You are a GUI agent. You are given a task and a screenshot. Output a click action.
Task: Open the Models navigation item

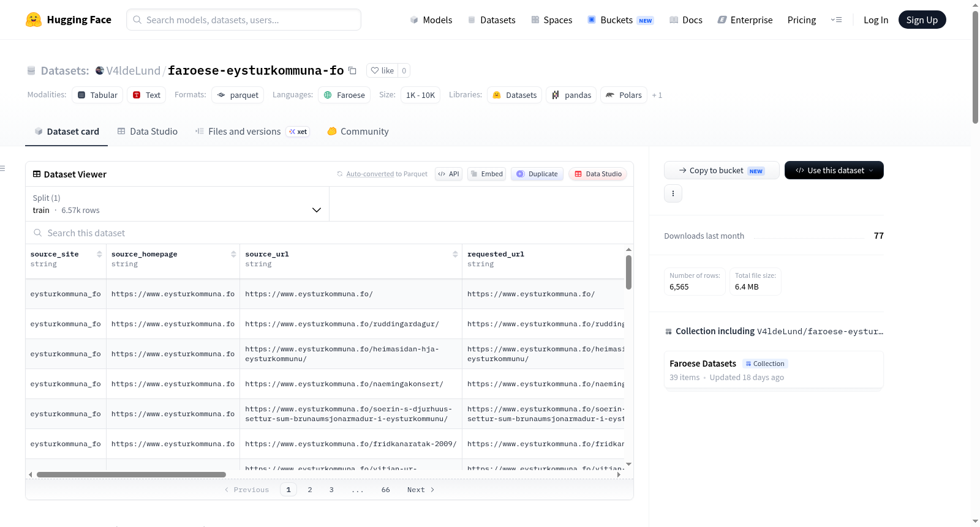pyautogui.click(x=431, y=20)
